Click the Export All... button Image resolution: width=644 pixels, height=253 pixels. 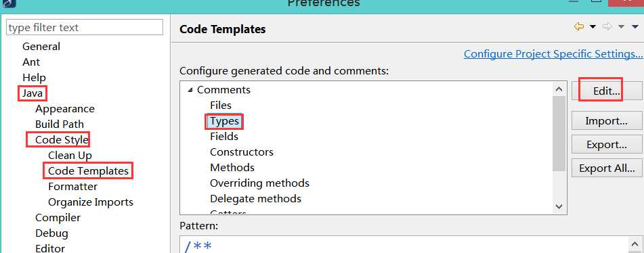tap(607, 168)
